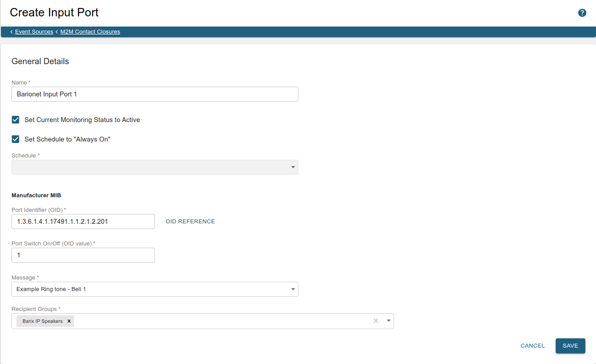Open the disabled Schedule dropdown

tap(155, 167)
